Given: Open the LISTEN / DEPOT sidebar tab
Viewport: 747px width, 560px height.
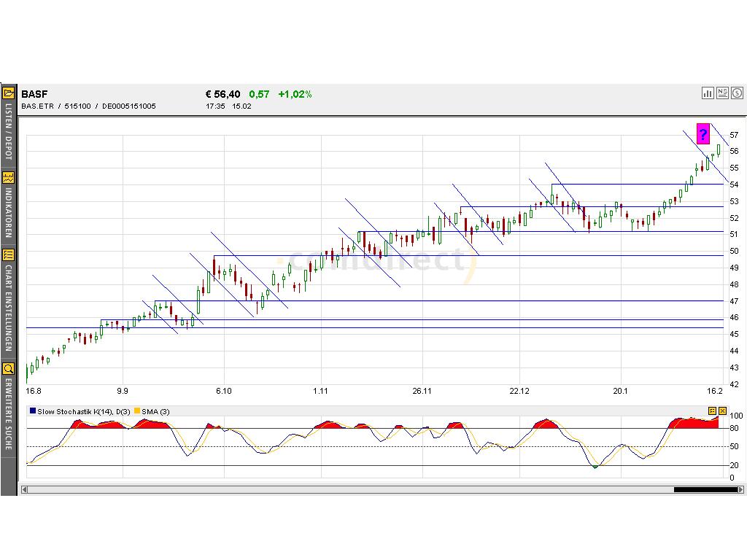Looking at the screenshot, I should [x=9, y=131].
